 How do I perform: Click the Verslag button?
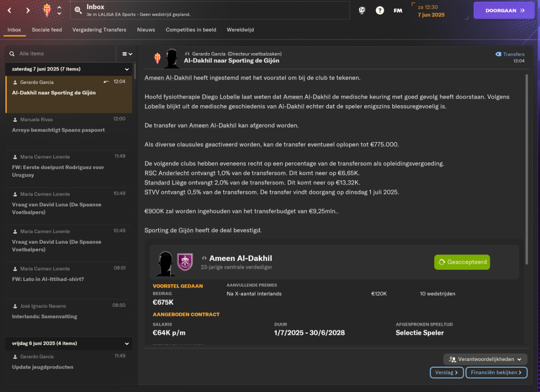click(446, 372)
